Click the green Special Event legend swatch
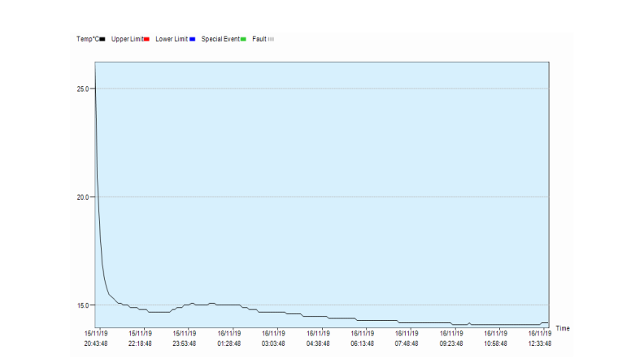Image resolution: width=644 pixels, height=363 pixels. point(243,39)
